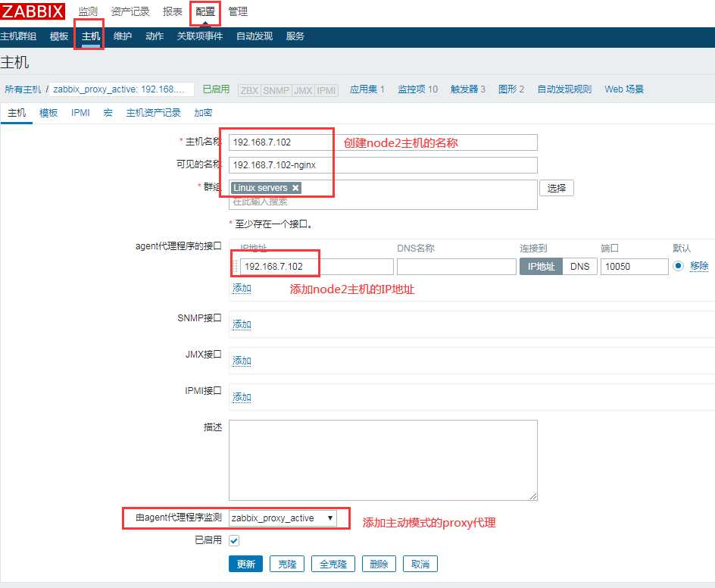Open Web 场景 link
This screenshot has width=715, height=588.
coord(624,89)
